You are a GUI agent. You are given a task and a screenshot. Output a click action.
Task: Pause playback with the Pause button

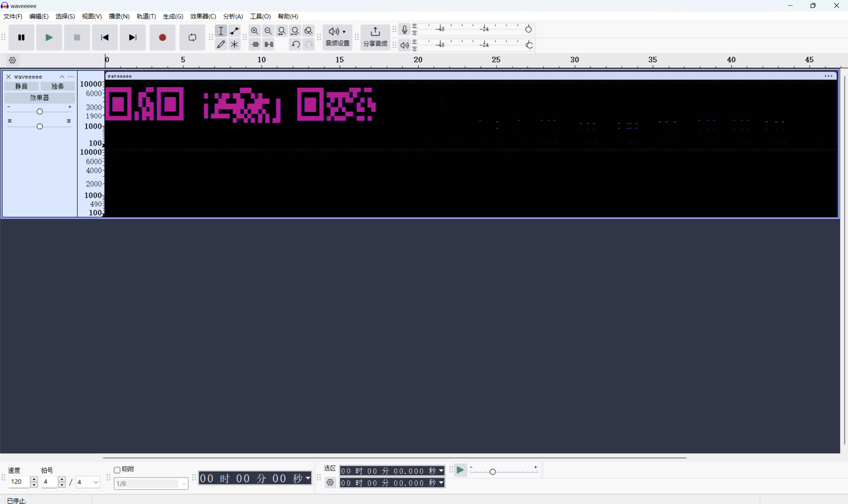coord(21,37)
